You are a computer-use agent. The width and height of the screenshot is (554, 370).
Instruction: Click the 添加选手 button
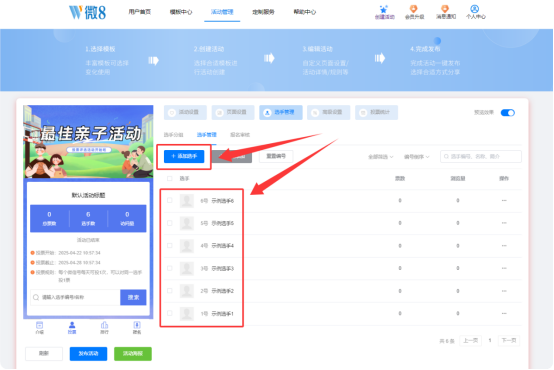coord(184,156)
